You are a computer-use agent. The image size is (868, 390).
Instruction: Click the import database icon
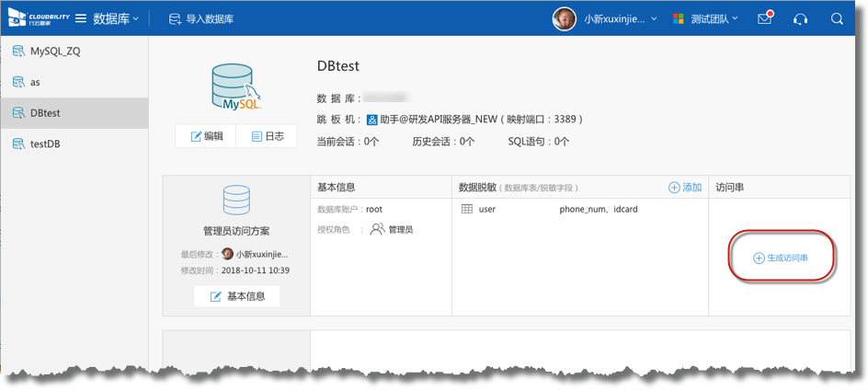point(175,18)
